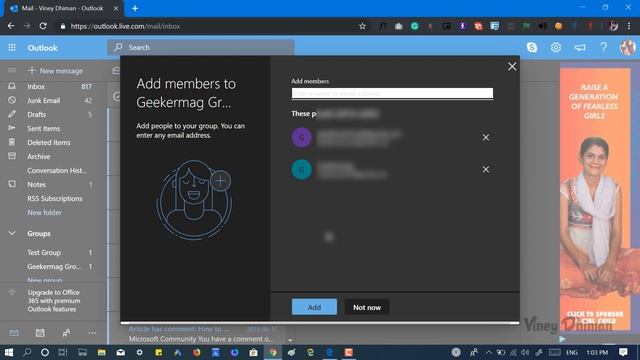
Task: Click the address bar URL
Action: (x=125, y=26)
